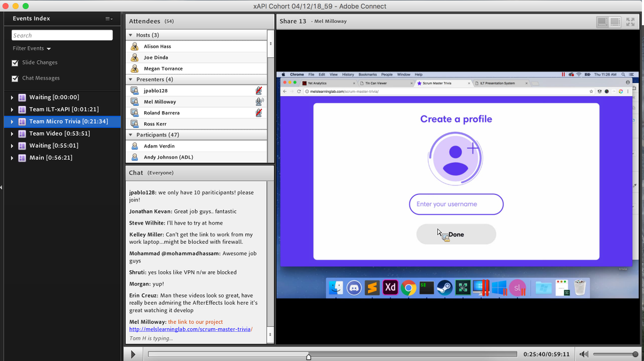Jump to Main [0:56:21] event
The height and width of the screenshot is (361, 644).
[x=50, y=158]
